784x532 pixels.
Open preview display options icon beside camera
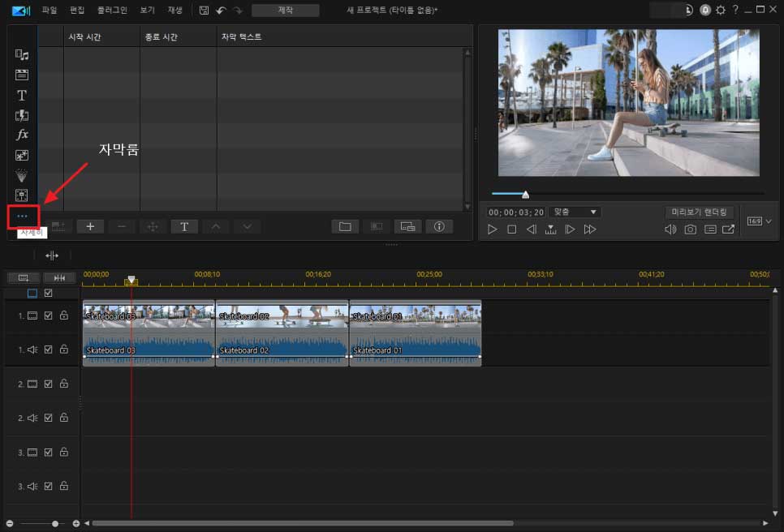pos(710,230)
